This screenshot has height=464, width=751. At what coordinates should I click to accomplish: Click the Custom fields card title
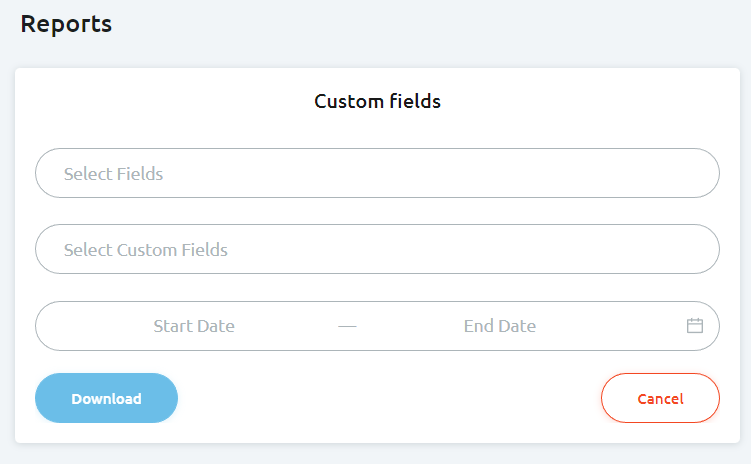377,101
